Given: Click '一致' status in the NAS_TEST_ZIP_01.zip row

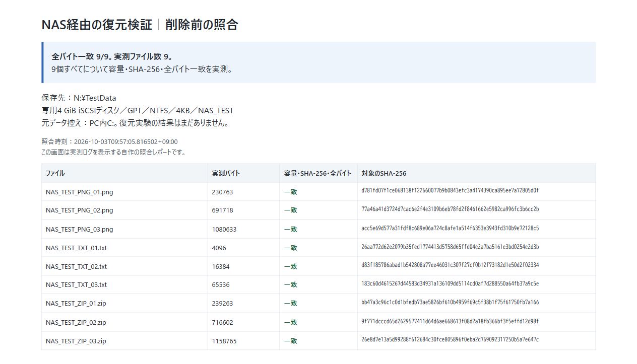Looking at the screenshot, I should point(291,304).
